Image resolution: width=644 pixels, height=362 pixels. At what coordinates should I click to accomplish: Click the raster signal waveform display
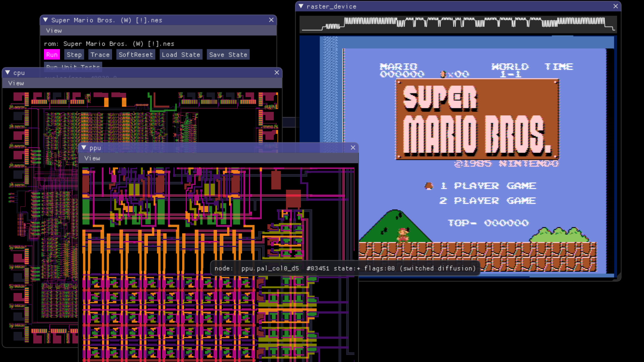pyautogui.click(x=458, y=24)
